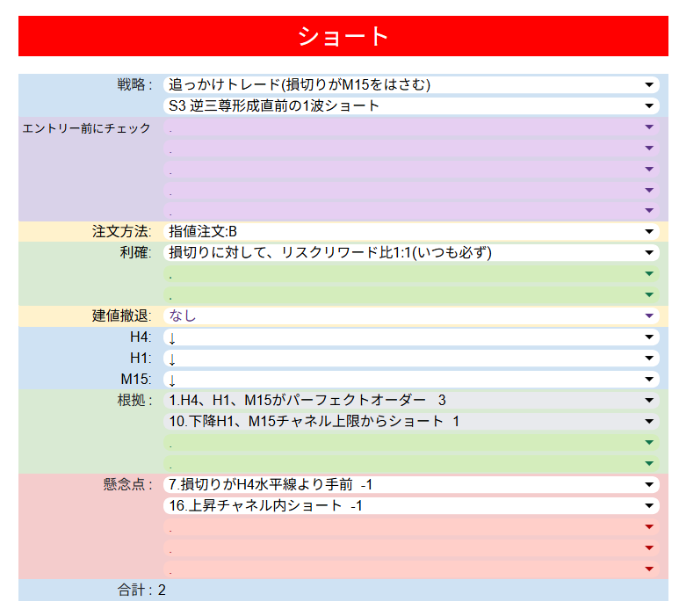This screenshot has height=616, width=679.
Task: Click the arrow of the last empty green 根拠 dropdown
Action: pos(649,464)
